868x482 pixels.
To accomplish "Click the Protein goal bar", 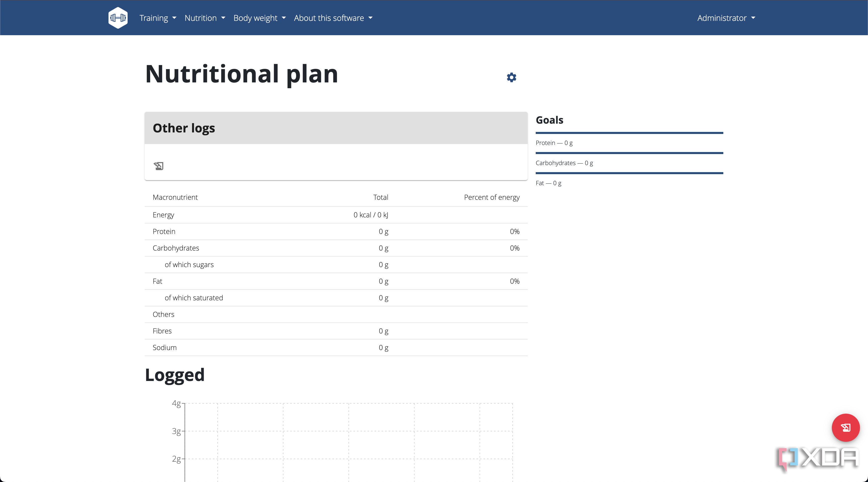I will 629,133.
